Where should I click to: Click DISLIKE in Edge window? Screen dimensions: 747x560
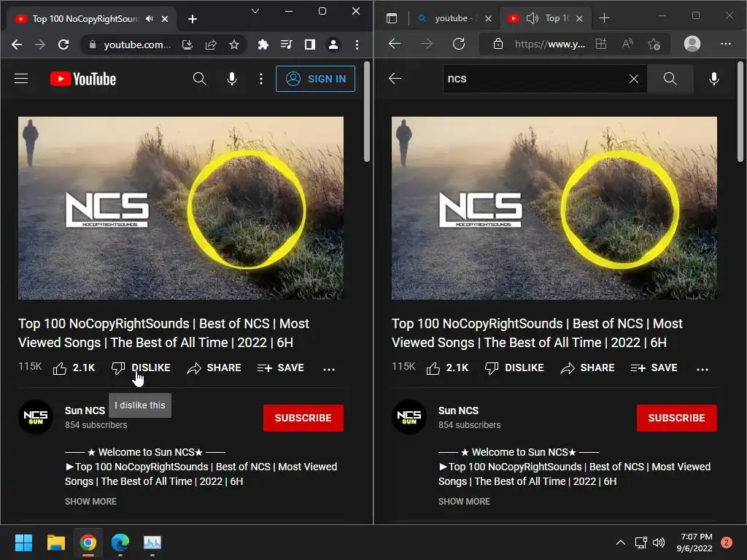[x=514, y=368]
